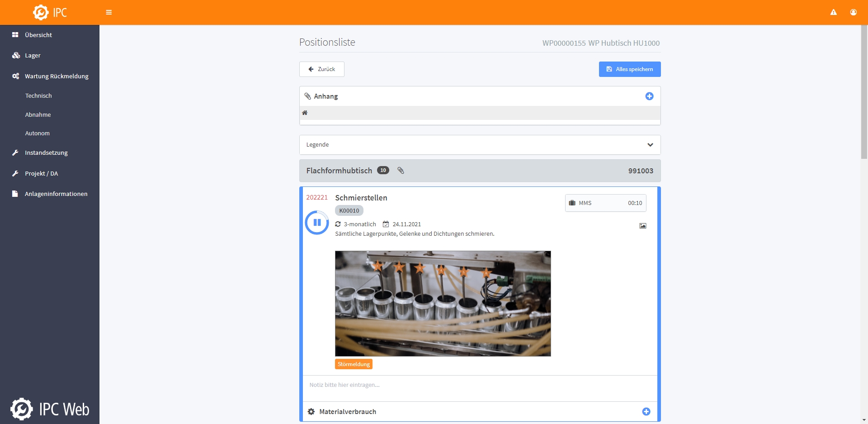The height and width of the screenshot is (424, 868).
Task: Add a new attachment in Anhang
Action: pos(649,96)
